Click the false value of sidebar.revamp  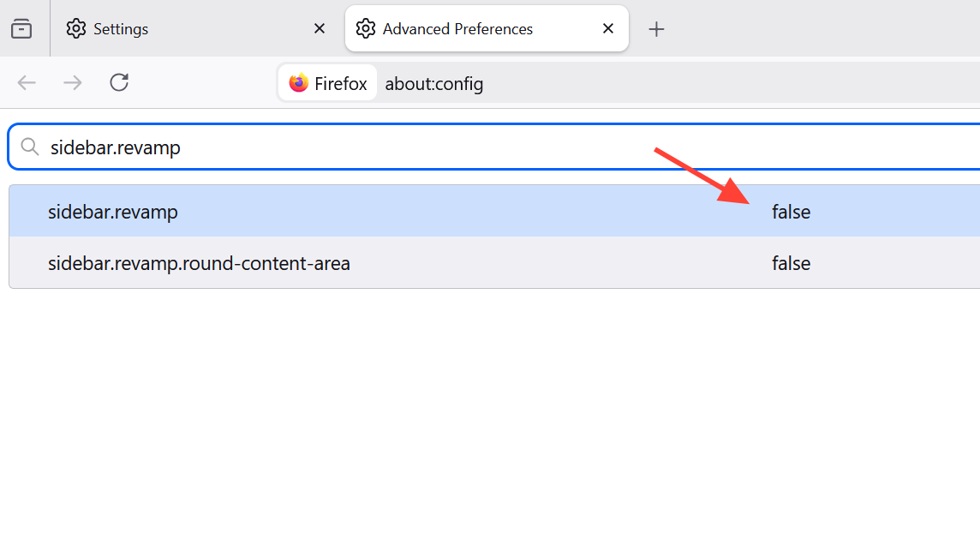pyautogui.click(x=791, y=212)
